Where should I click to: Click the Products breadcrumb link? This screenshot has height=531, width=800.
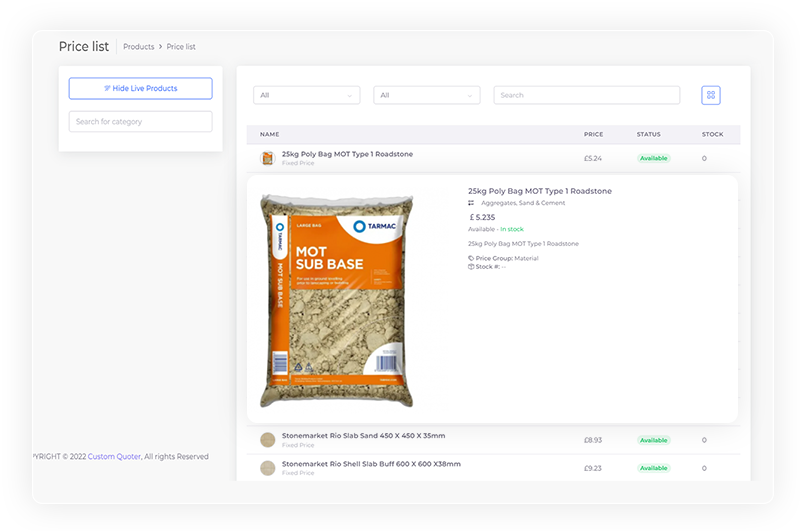[139, 47]
